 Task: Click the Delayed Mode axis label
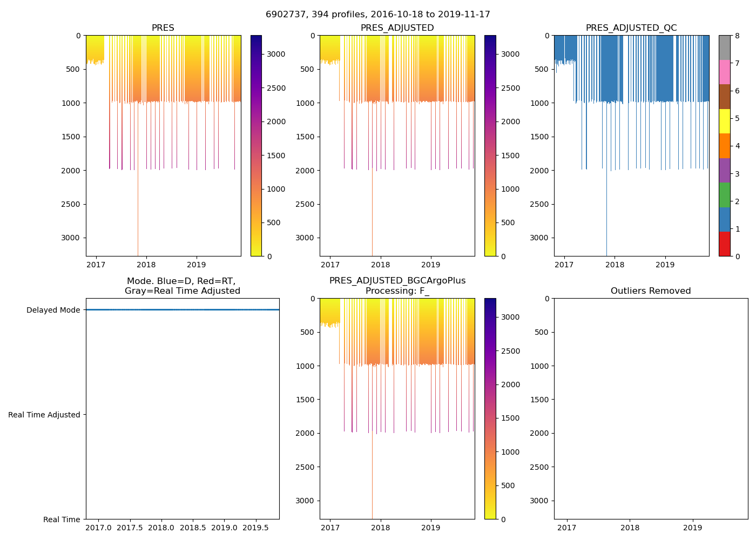coord(53,310)
